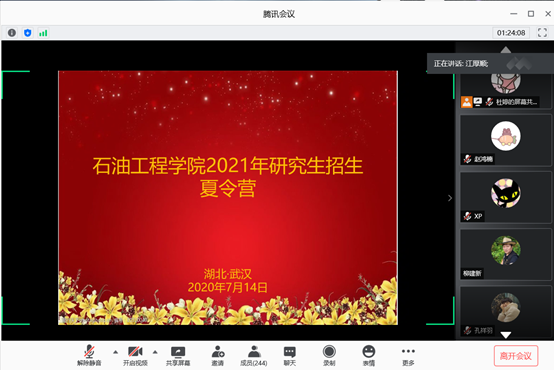The image size is (554, 370).
Task: Open the meeting info icon
Action: pos(12,33)
